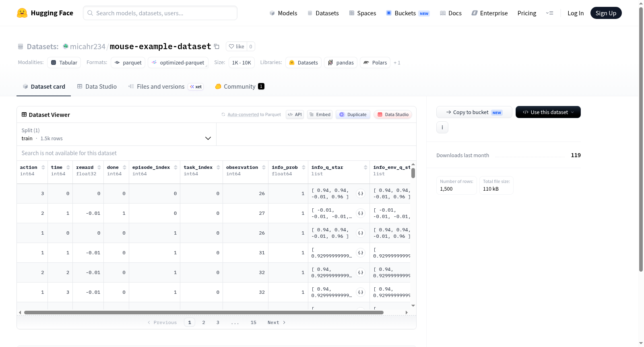Select the parquet format tag
Image resolution: width=644 pixels, height=347 pixels.
click(x=128, y=62)
